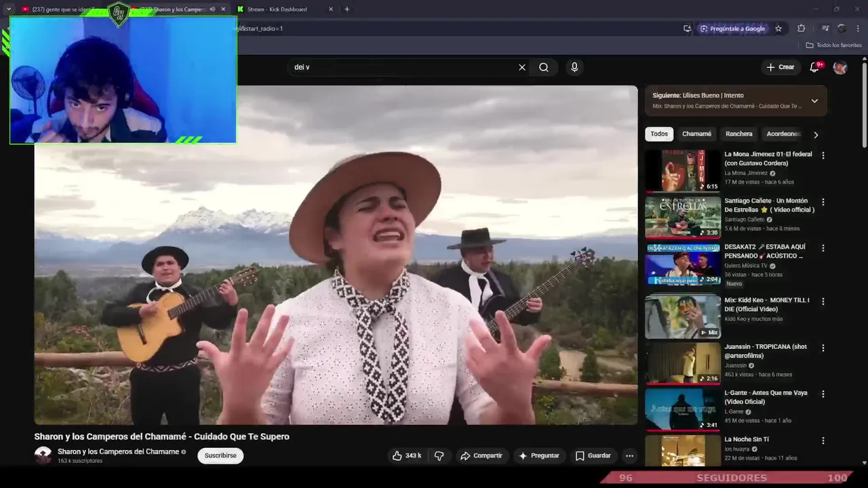
Task: Switch to Stream - Kick Dashboard tab
Action: [277, 9]
